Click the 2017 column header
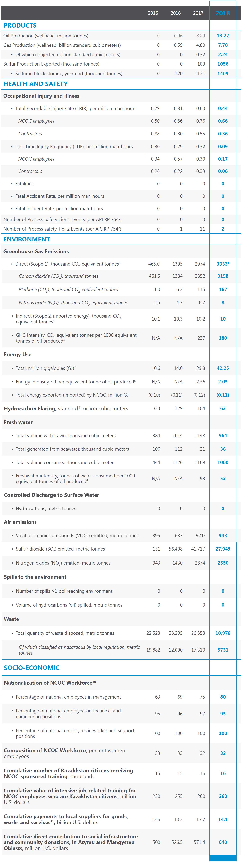 coord(198,13)
